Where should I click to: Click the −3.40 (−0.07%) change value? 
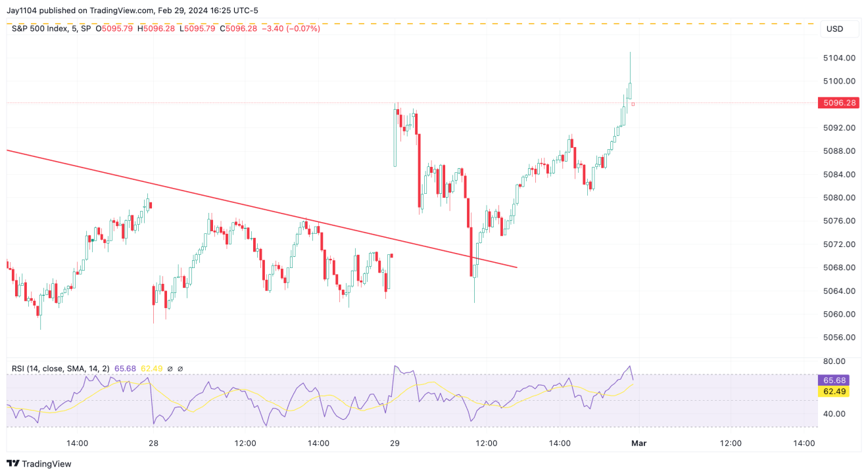coord(291,29)
